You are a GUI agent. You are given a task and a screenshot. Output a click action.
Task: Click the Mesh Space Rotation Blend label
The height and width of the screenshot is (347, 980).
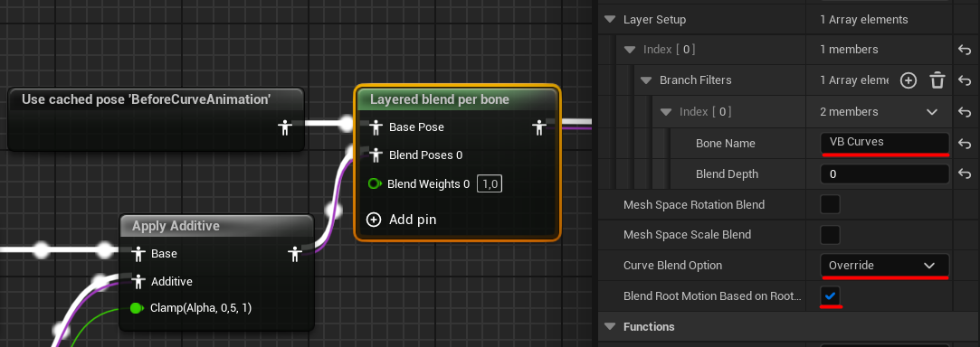pyautogui.click(x=694, y=204)
